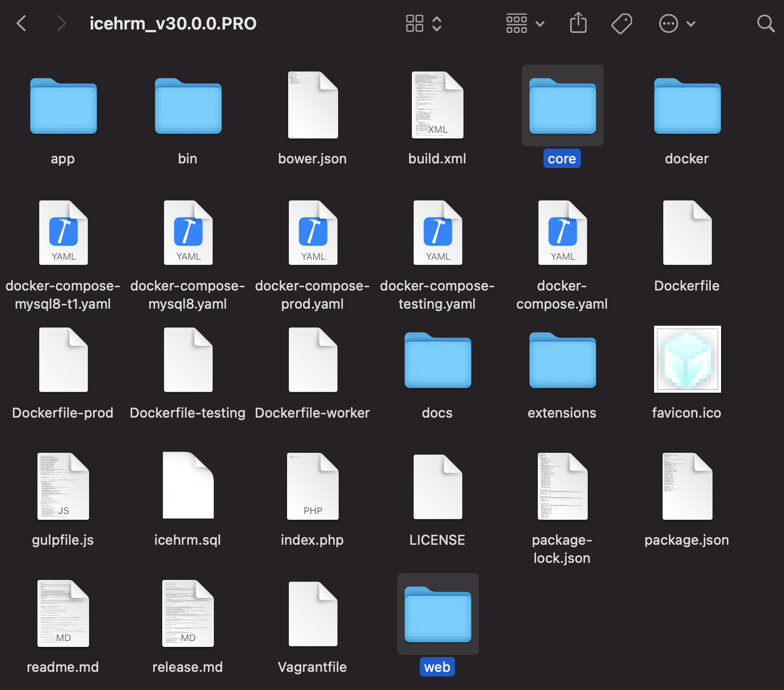Share the selected items

point(578,23)
